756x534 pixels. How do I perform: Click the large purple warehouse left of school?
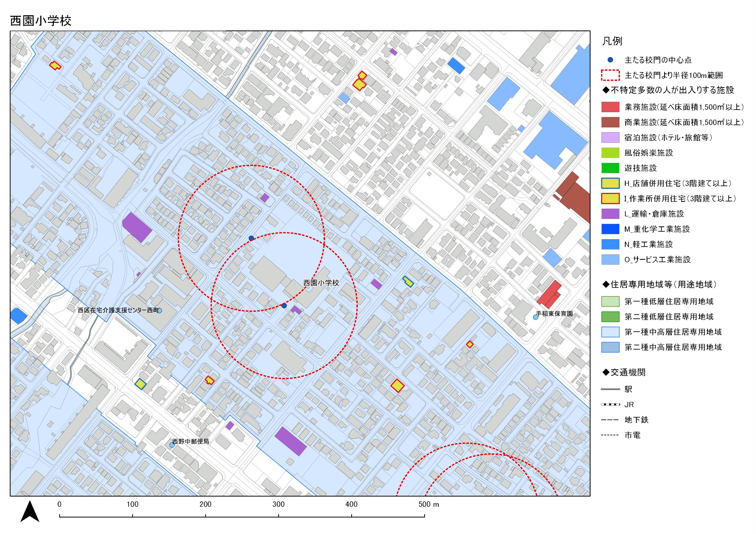pyautogui.click(x=137, y=227)
